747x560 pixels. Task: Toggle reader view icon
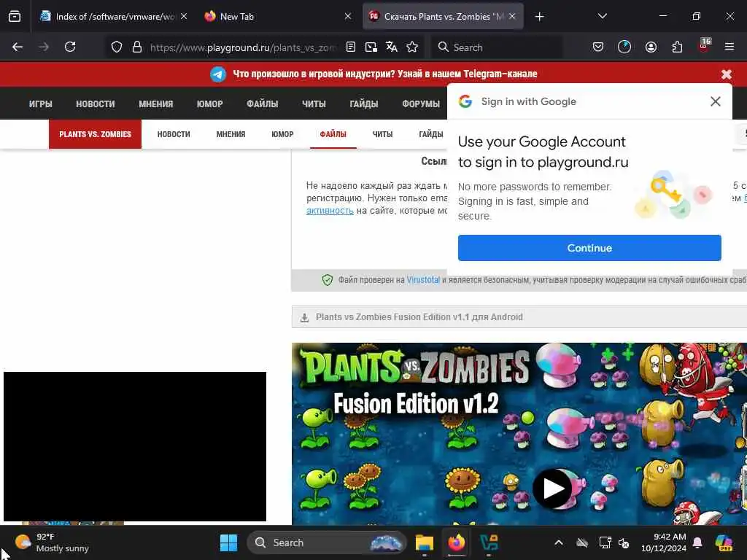pyautogui.click(x=351, y=47)
